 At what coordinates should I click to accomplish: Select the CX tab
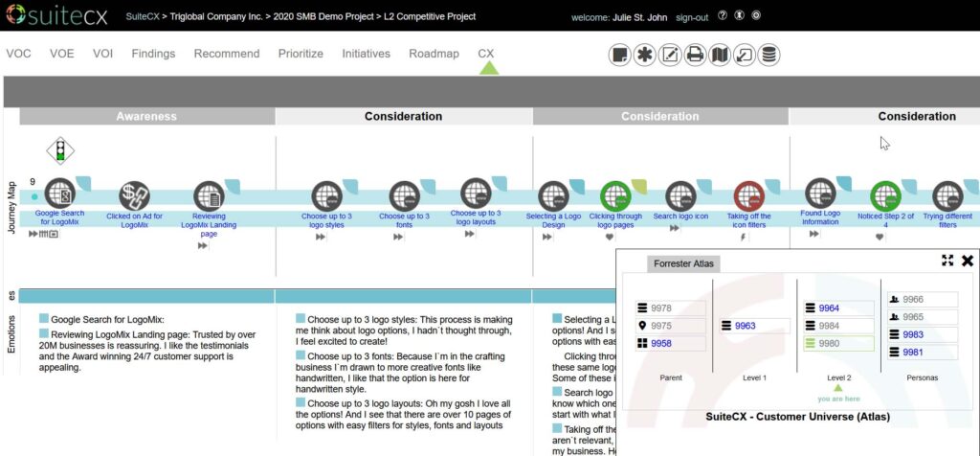[x=486, y=54]
